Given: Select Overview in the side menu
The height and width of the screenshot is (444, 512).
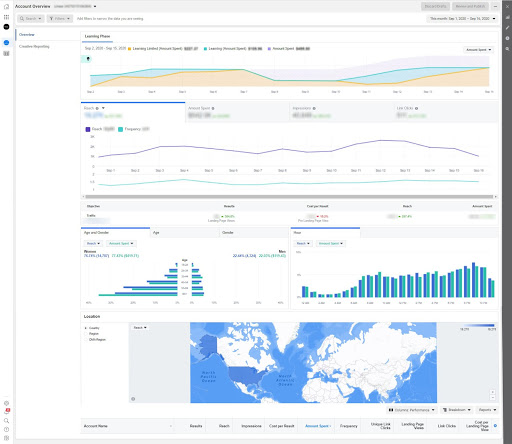Looking at the screenshot, I should [x=27, y=35].
